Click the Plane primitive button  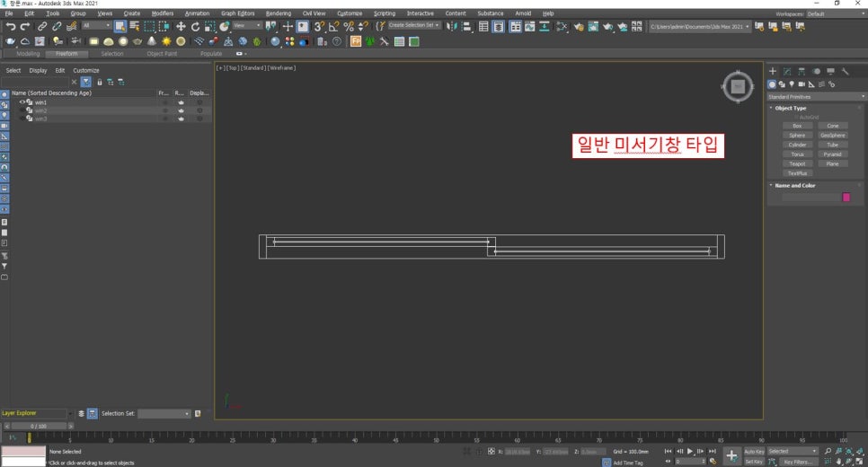(833, 163)
